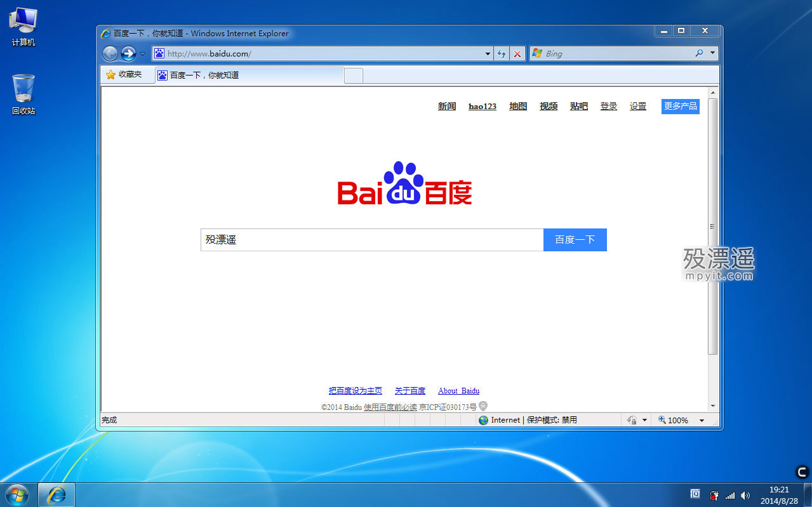Open a new blank tab
The image size is (812, 507).
pyautogui.click(x=354, y=76)
